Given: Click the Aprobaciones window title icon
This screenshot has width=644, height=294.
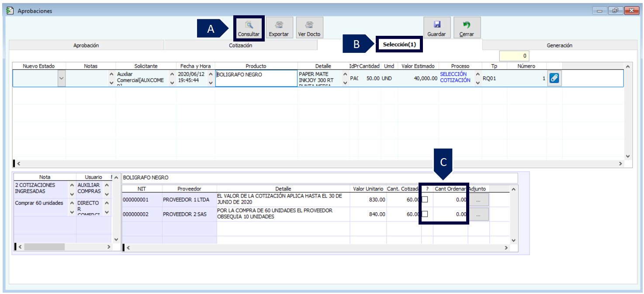Looking at the screenshot, I should (10, 10).
